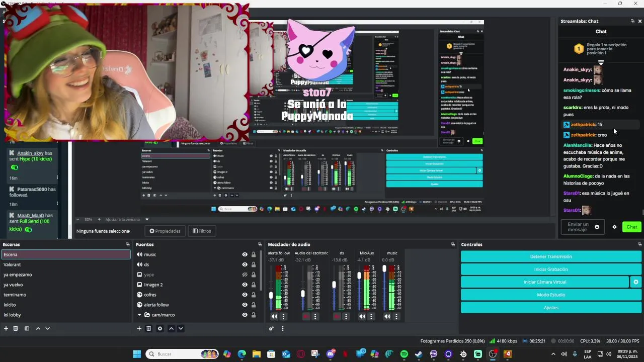Image resolution: width=644 pixels, height=362 pixels.
Task: Open Mic/Aux channel options menu
Action: tap(371, 316)
